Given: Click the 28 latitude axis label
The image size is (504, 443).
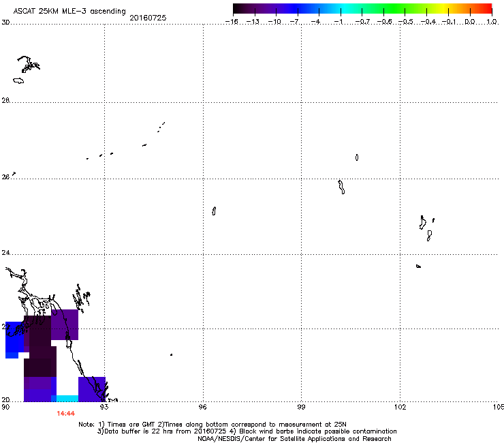Looking at the screenshot, I should coord(5,100).
